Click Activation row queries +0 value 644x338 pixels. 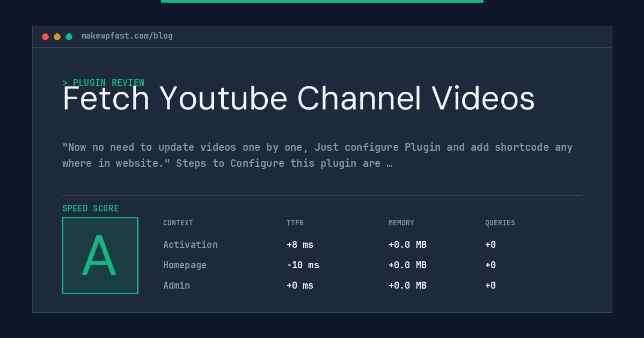click(x=491, y=245)
